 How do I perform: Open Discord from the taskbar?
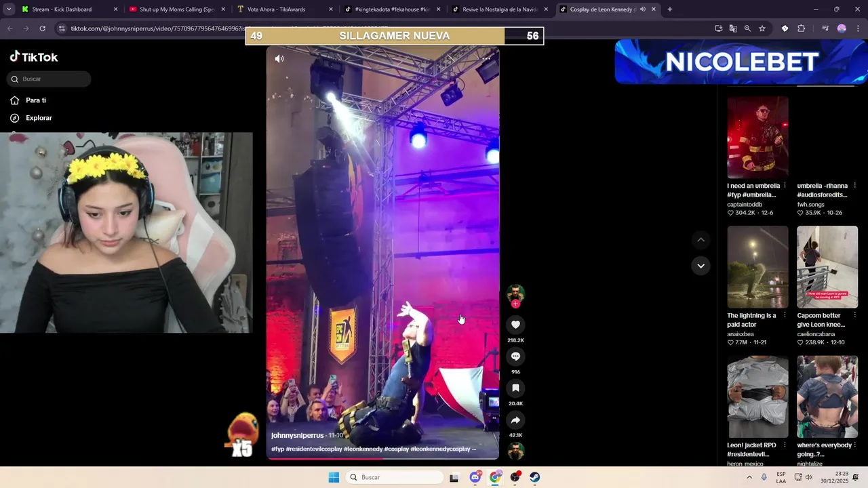coord(475,477)
